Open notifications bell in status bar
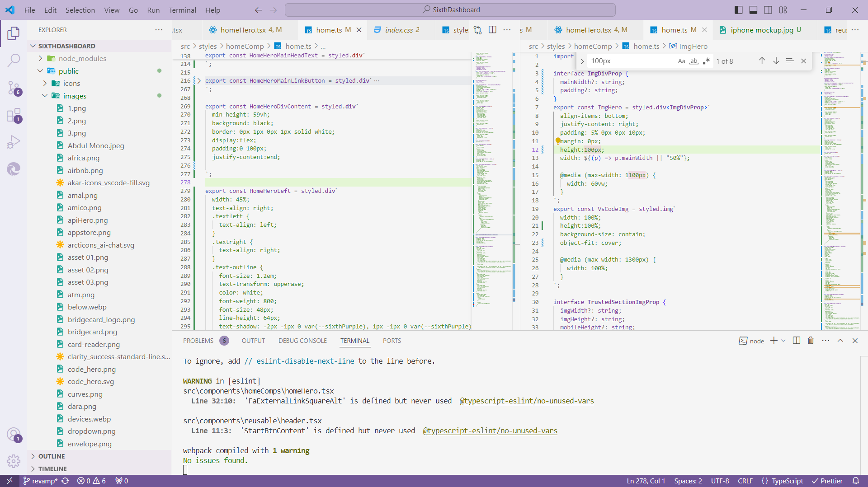The width and height of the screenshot is (868, 487). click(855, 481)
